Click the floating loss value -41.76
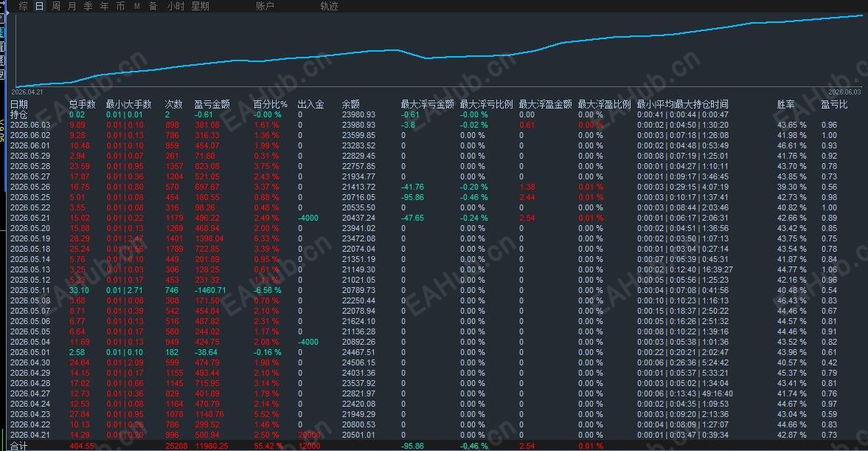 tap(412, 187)
